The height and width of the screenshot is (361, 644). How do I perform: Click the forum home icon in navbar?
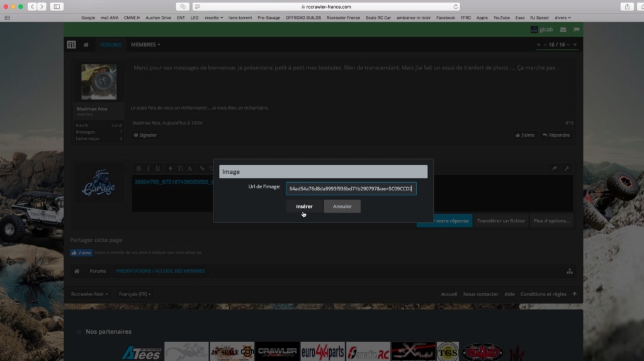pyautogui.click(x=86, y=45)
